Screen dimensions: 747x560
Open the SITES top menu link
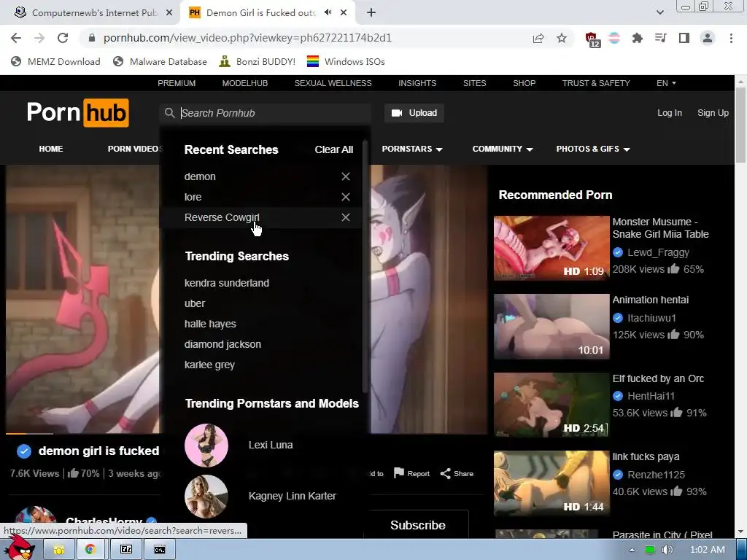474,83
